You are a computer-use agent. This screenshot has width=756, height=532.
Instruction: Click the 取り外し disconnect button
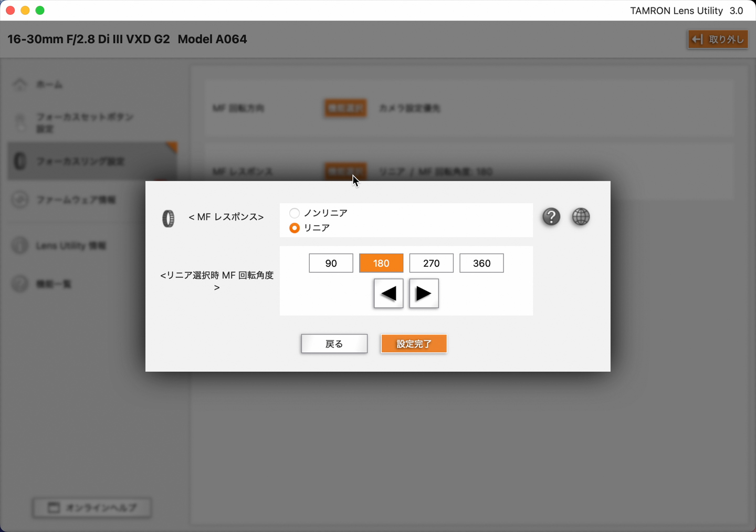point(718,39)
